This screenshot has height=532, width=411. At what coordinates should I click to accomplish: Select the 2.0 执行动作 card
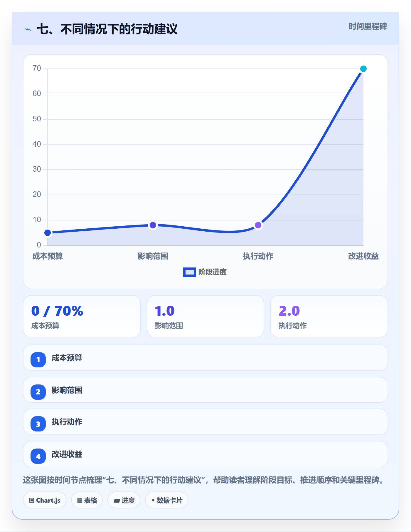click(x=329, y=316)
